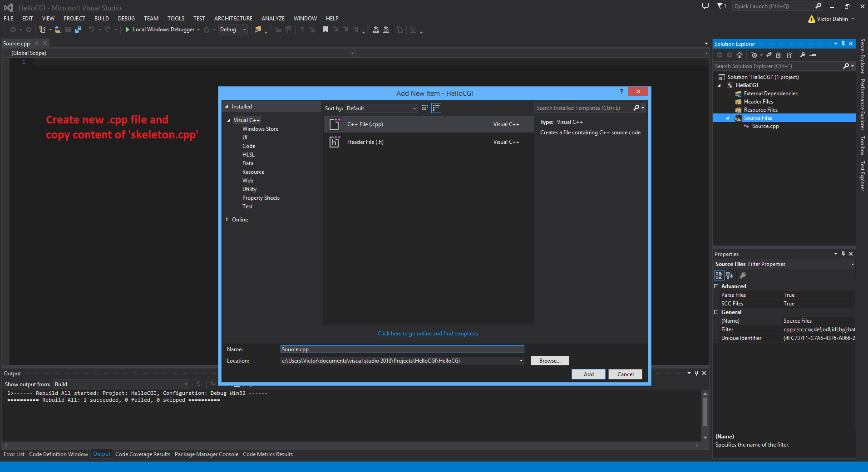Click the Alphabetical sort icon in Properties

point(730,275)
